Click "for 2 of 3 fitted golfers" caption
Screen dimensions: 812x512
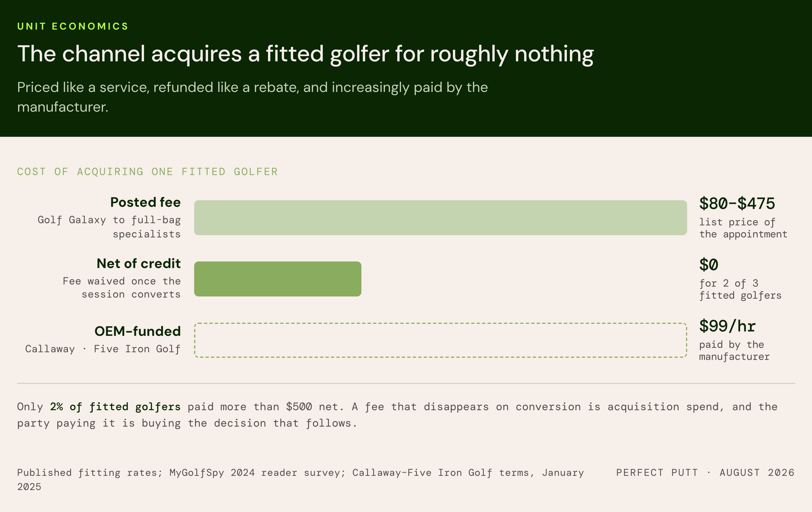(740, 289)
